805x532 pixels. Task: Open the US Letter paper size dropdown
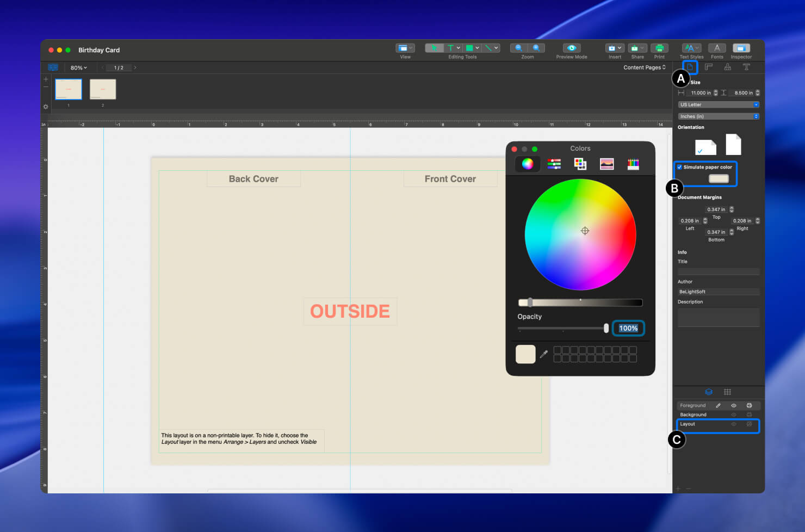718,104
